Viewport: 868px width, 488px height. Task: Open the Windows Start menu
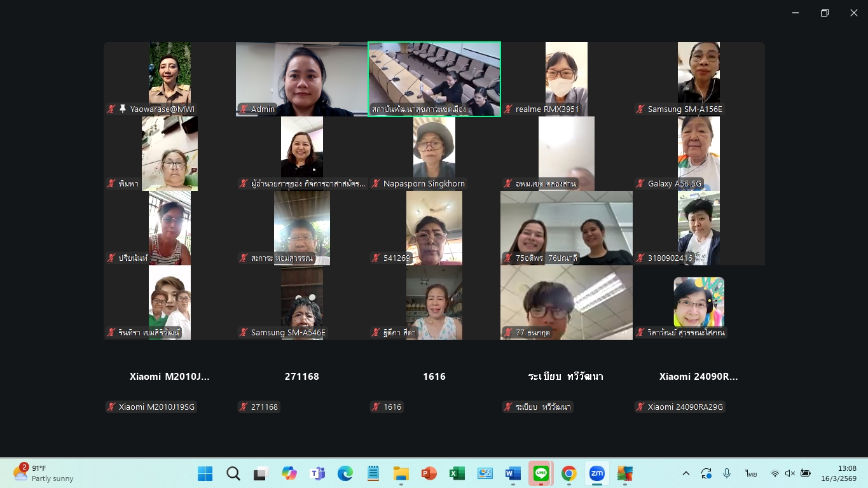[205, 473]
